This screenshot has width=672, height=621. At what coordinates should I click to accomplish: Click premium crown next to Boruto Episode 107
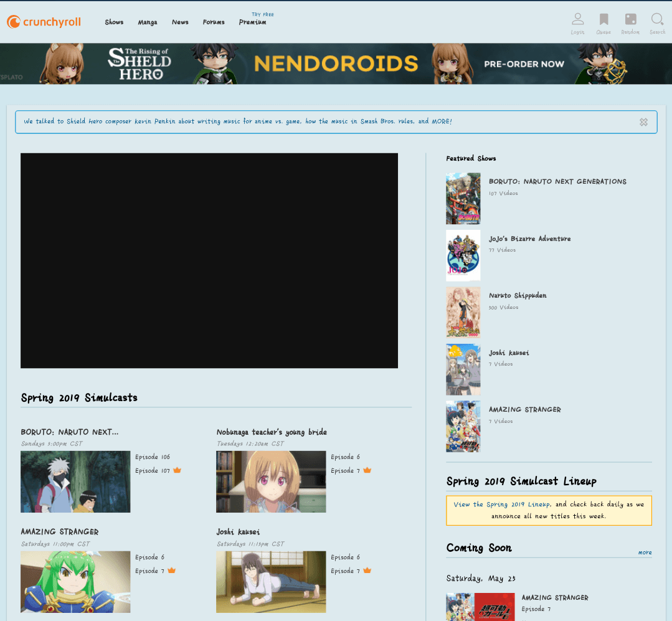point(177,470)
